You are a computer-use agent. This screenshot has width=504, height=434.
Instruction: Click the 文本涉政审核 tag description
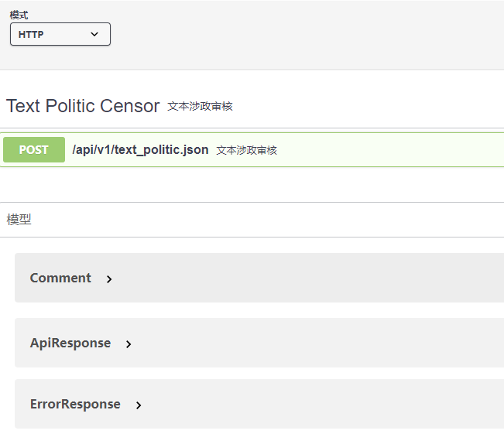[200, 106]
